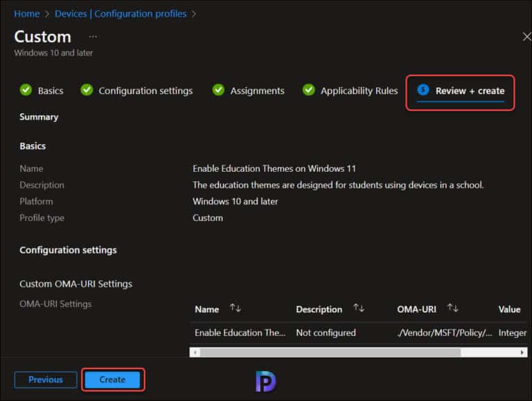Click the 'Custom' profile type value
532x401 pixels.
[208, 217]
